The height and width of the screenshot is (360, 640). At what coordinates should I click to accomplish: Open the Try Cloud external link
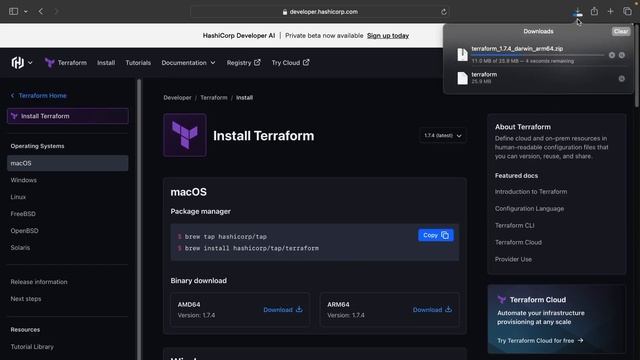290,63
